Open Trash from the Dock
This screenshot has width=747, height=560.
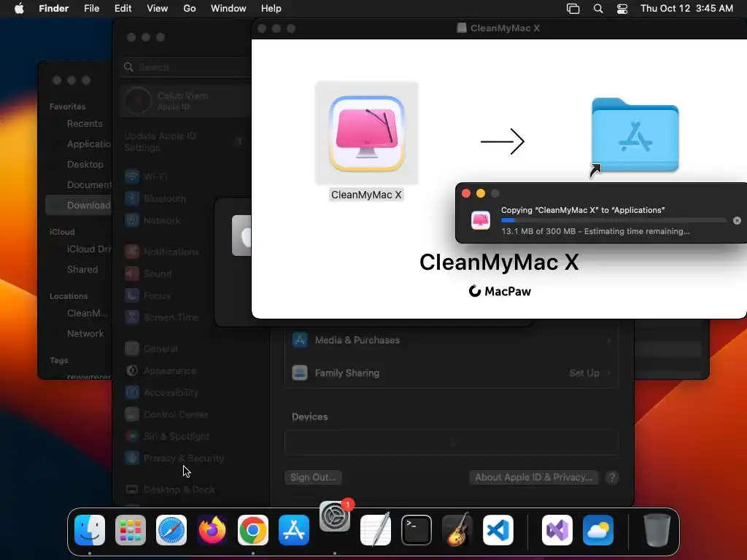point(657,530)
